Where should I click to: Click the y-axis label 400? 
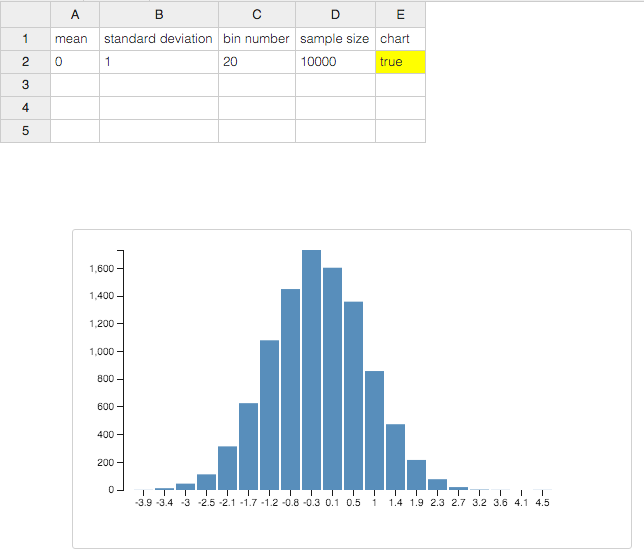click(x=106, y=435)
